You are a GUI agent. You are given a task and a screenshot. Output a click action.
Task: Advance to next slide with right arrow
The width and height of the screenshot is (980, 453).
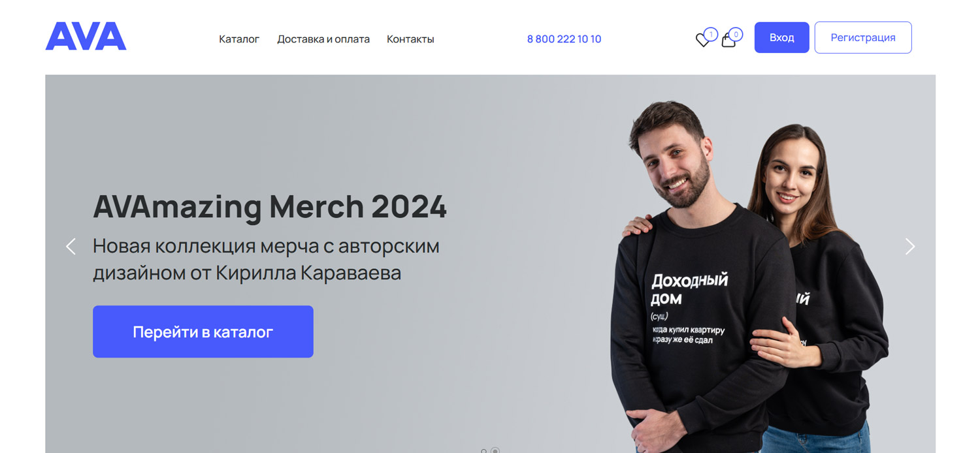click(x=909, y=246)
